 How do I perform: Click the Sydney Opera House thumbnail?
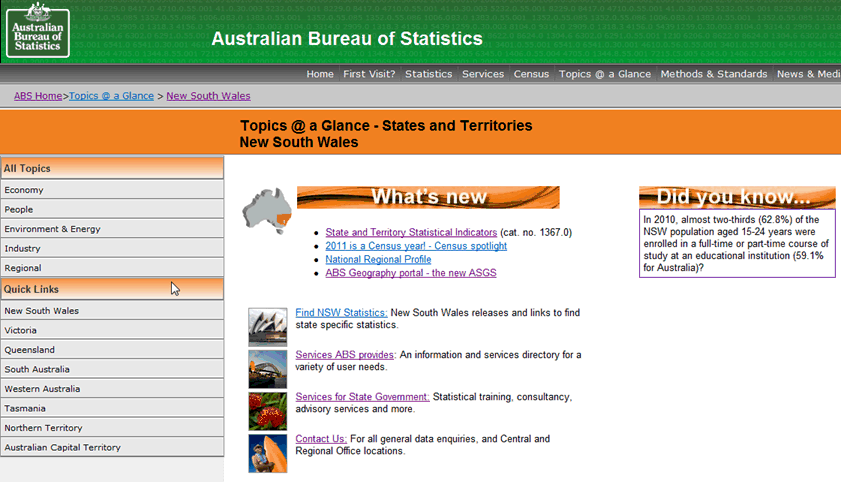pos(267,327)
